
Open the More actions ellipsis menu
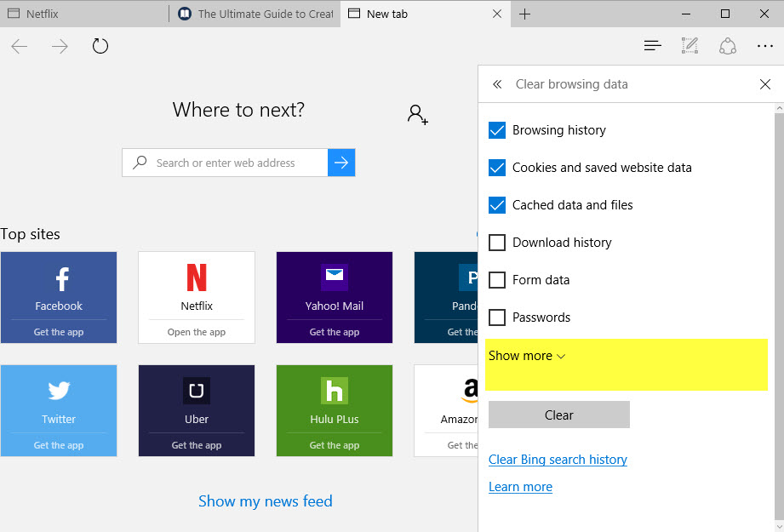[x=765, y=46]
